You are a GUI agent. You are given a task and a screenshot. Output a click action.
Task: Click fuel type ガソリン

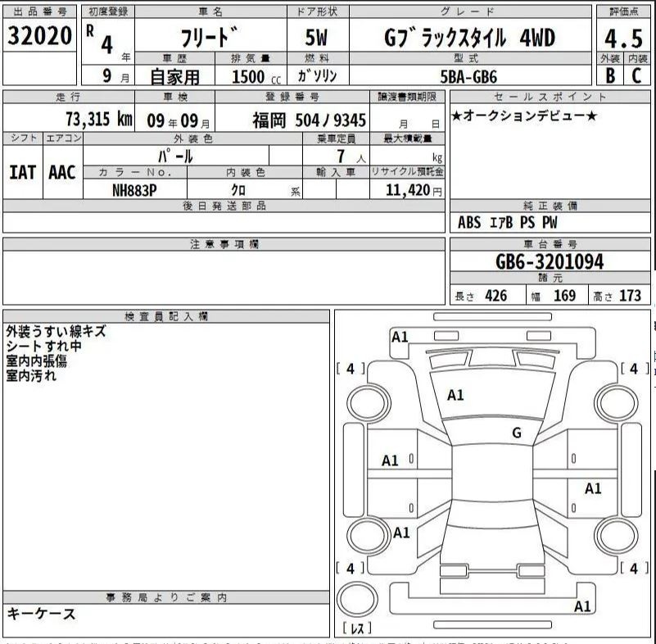[317, 75]
